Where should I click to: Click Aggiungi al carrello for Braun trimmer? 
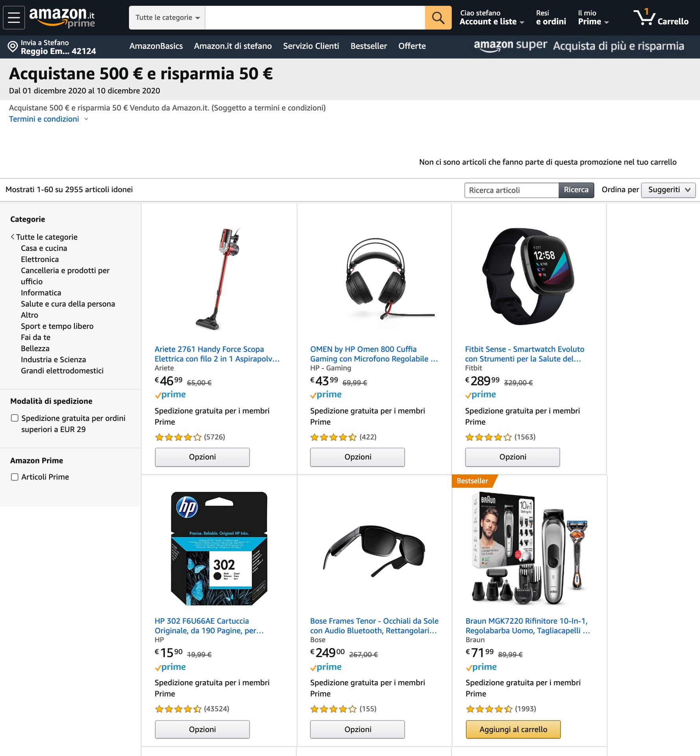point(513,729)
